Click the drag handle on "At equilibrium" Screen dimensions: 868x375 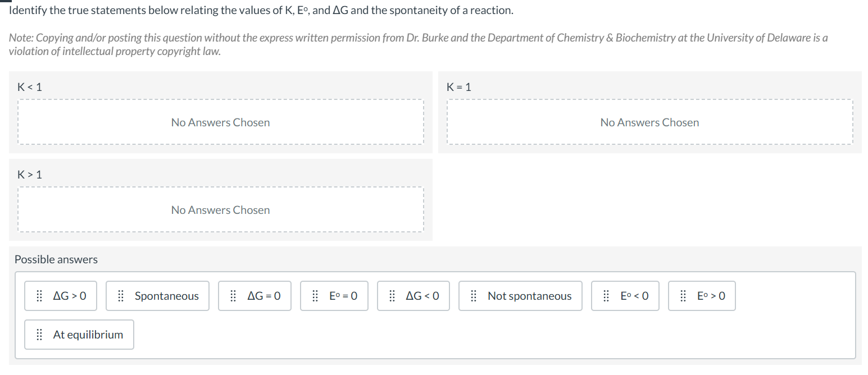[39, 335]
